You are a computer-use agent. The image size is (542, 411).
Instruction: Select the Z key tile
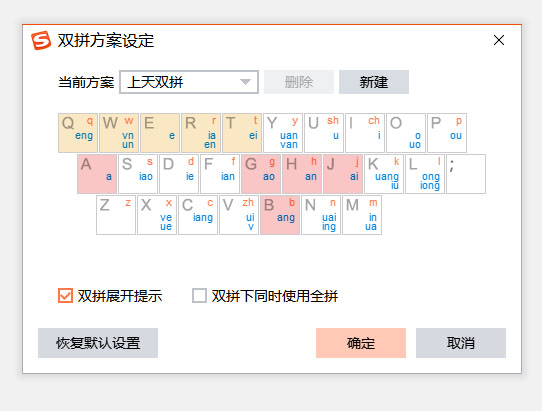pos(116,215)
